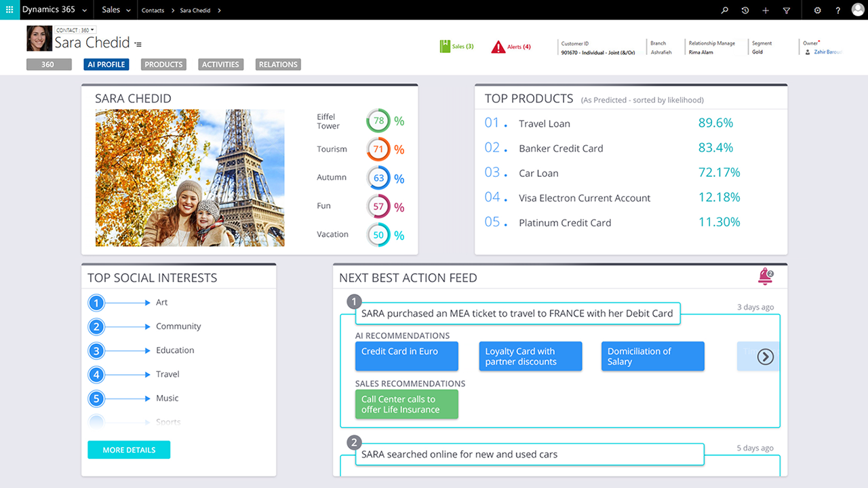Open the advanced find filter icon
This screenshot has height=488, width=868.
pyautogui.click(x=787, y=10)
